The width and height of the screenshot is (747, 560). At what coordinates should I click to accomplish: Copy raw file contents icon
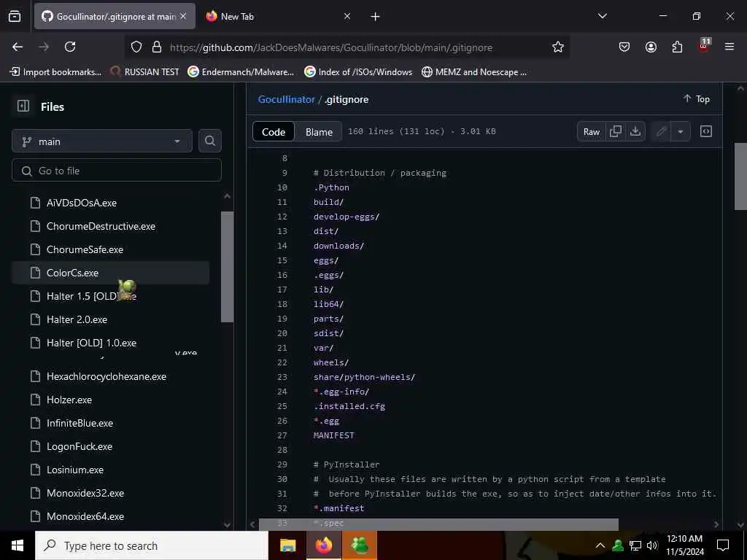(x=616, y=131)
